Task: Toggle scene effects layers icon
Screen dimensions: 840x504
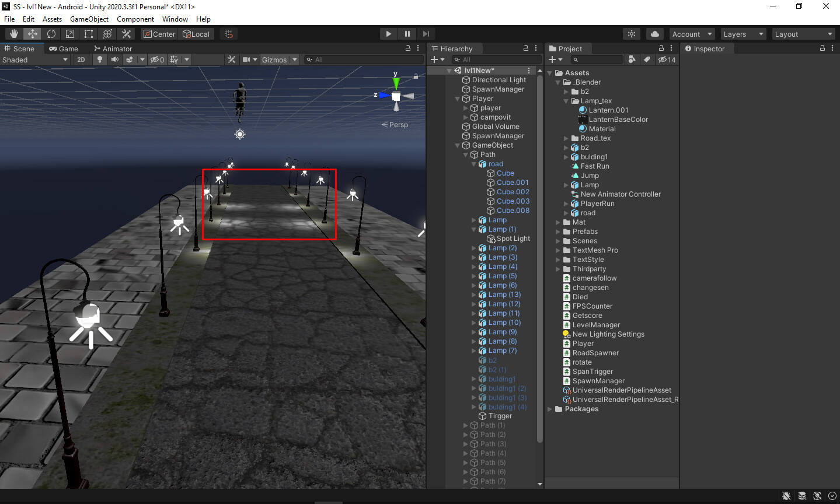Action: coord(130,60)
